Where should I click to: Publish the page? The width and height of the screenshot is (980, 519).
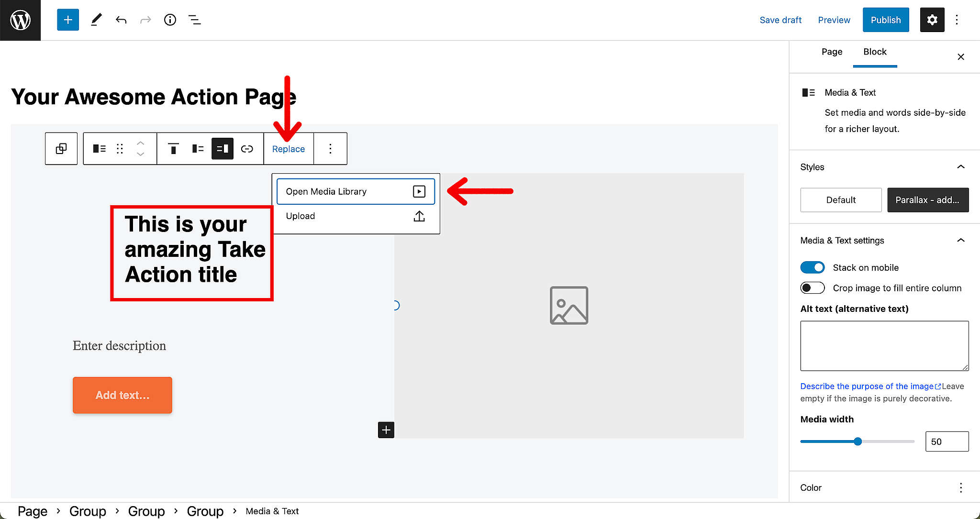885,20
